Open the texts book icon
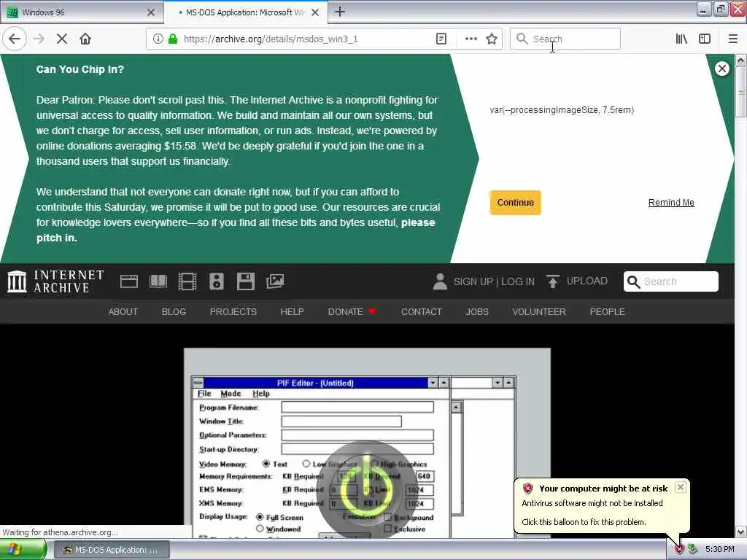 click(158, 281)
